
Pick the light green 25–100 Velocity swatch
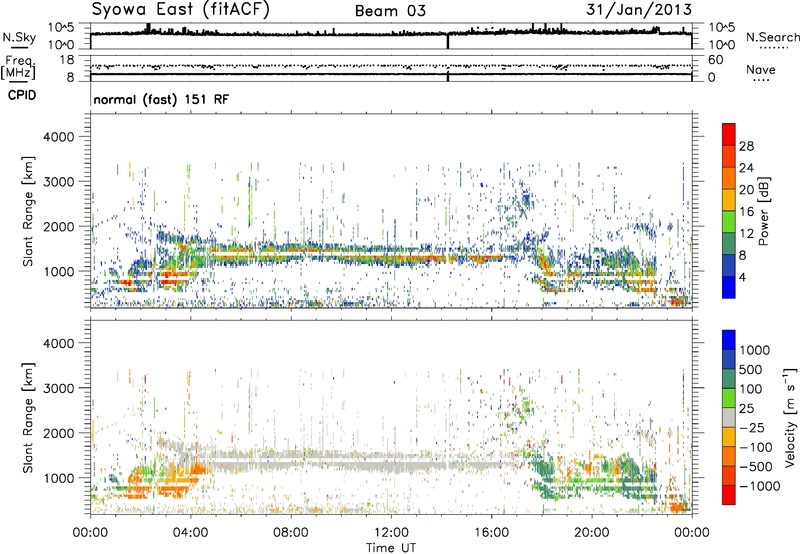click(x=729, y=398)
